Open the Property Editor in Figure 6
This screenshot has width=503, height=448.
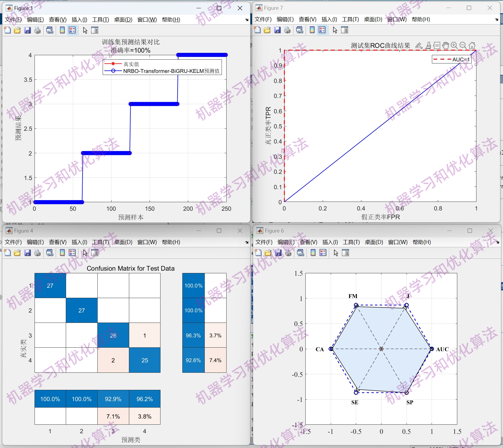(x=345, y=253)
